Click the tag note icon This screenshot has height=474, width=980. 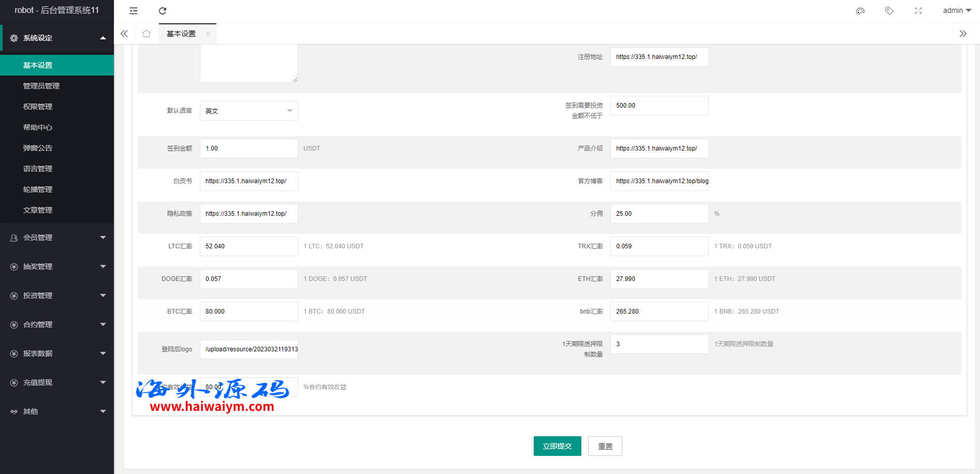pos(889,11)
